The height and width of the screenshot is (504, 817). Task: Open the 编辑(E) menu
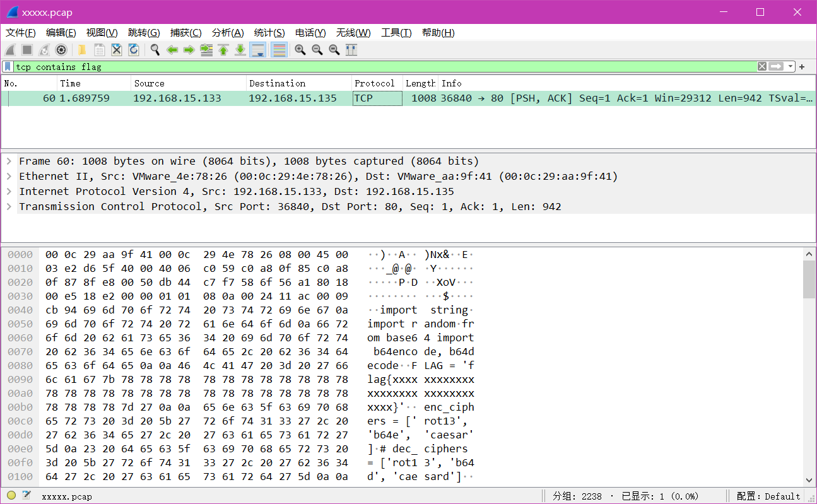tap(61, 33)
